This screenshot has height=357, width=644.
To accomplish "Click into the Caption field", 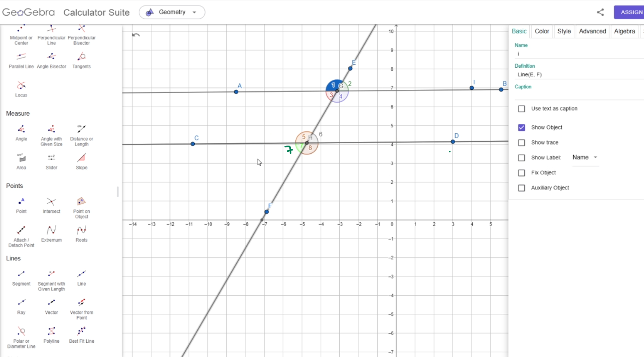I will (579, 95).
